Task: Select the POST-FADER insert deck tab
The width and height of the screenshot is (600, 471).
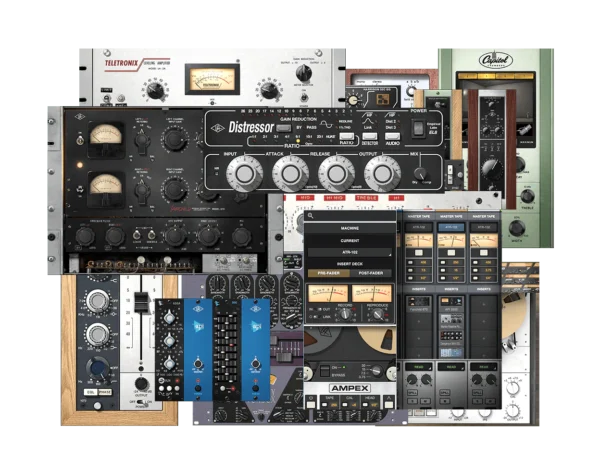Action: (x=372, y=273)
